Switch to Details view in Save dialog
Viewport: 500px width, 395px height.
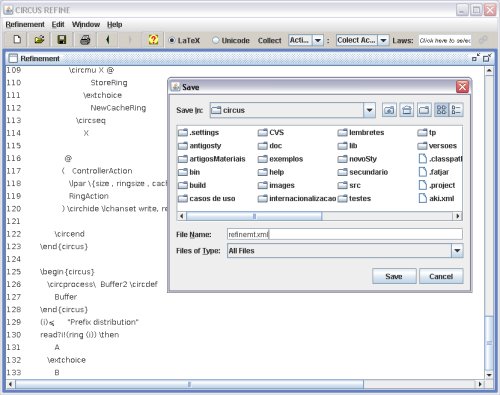click(456, 110)
